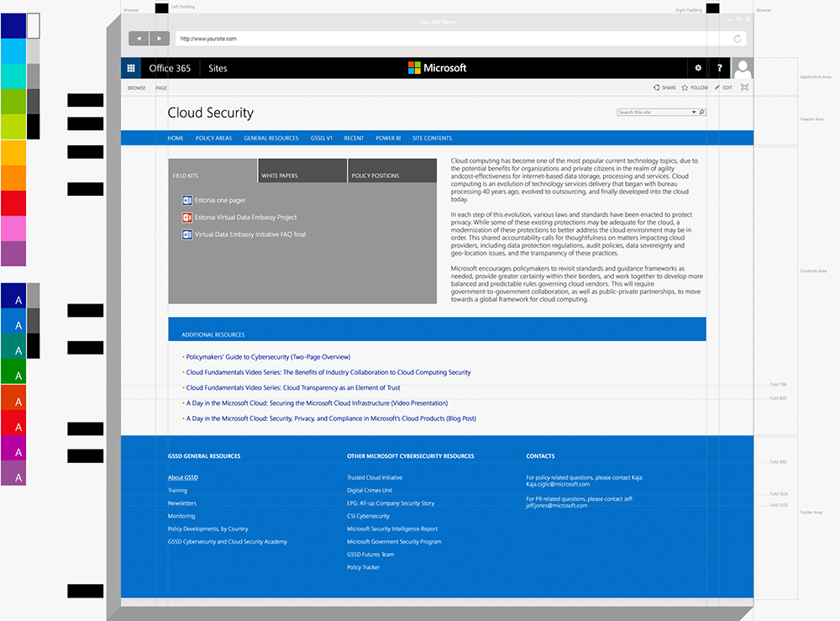This screenshot has width=840, height=621.
Task: Enable page edit mode via EDIT
Action: point(723,87)
